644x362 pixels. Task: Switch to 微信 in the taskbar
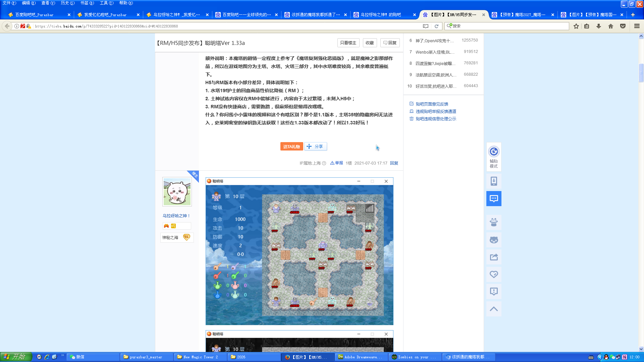click(x=93, y=357)
